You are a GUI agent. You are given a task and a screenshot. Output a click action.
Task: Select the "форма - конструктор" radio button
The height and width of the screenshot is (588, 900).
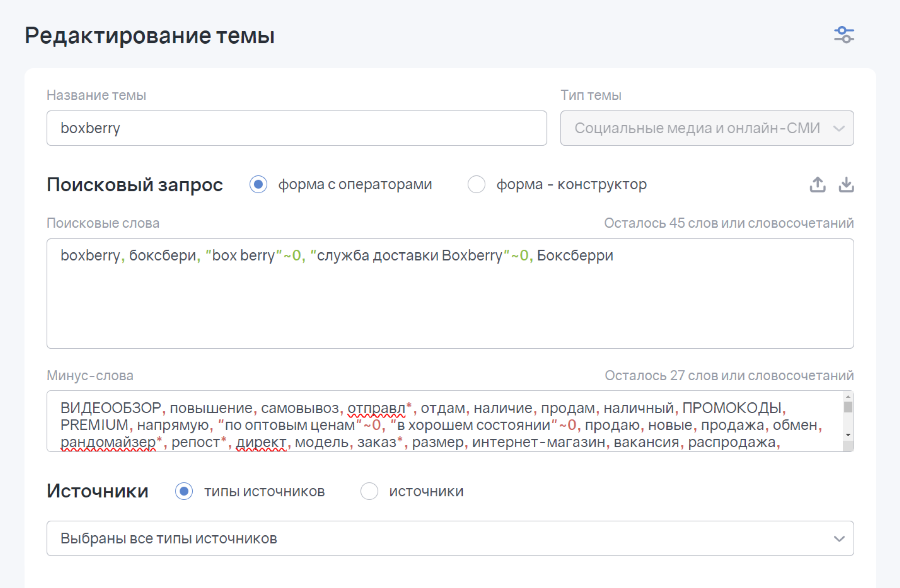click(477, 184)
